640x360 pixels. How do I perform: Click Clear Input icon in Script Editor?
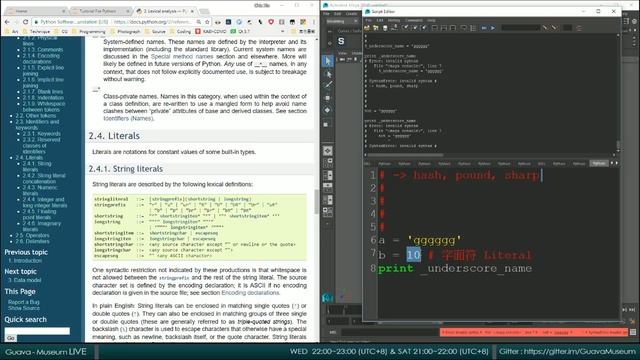(415, 27)
